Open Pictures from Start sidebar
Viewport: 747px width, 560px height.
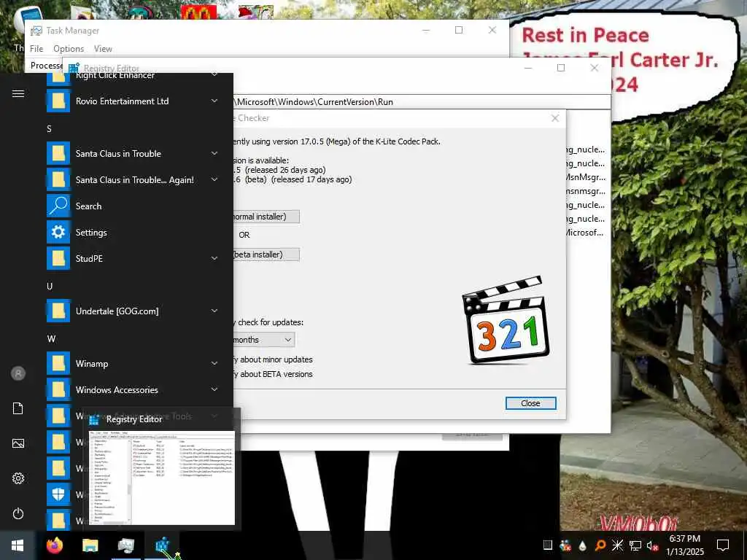[18, 443]
